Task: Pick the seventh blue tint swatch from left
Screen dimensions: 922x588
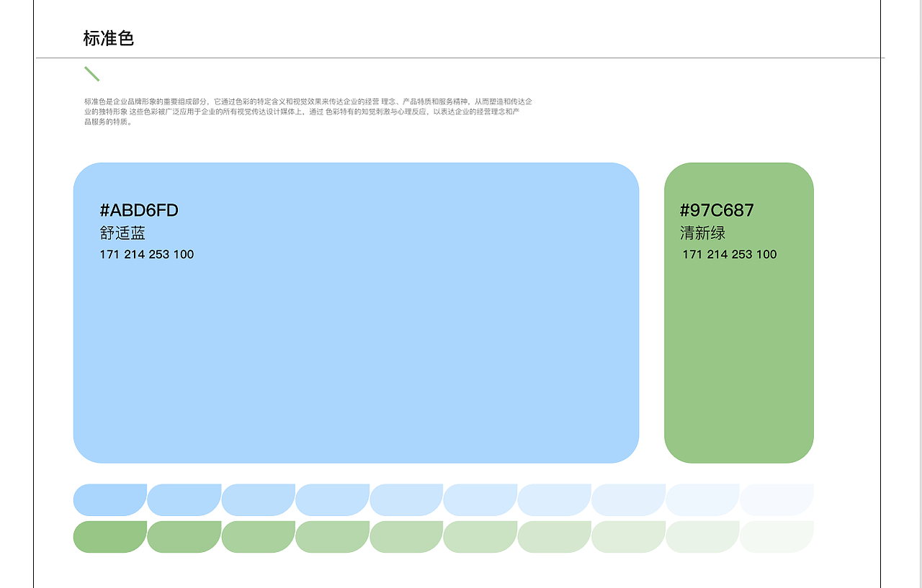Action: click(x=555, y=499)
